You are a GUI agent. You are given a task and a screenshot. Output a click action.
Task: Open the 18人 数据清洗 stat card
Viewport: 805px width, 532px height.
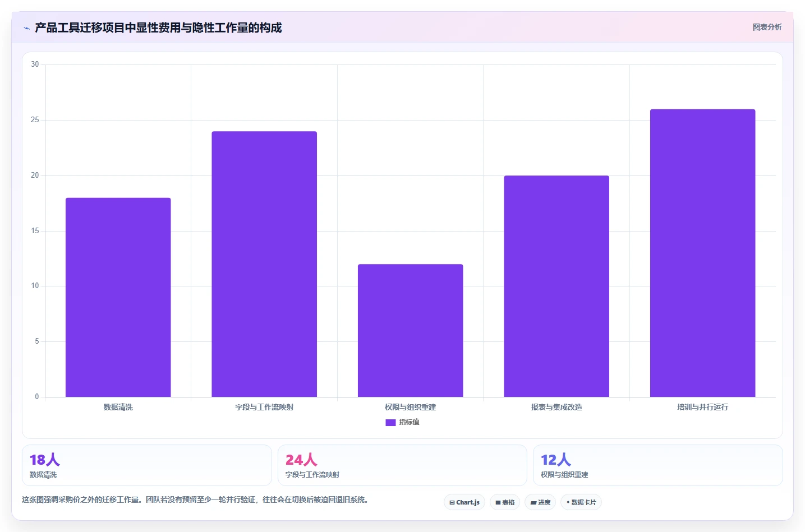pyautogui.click(x=147, y=465)
